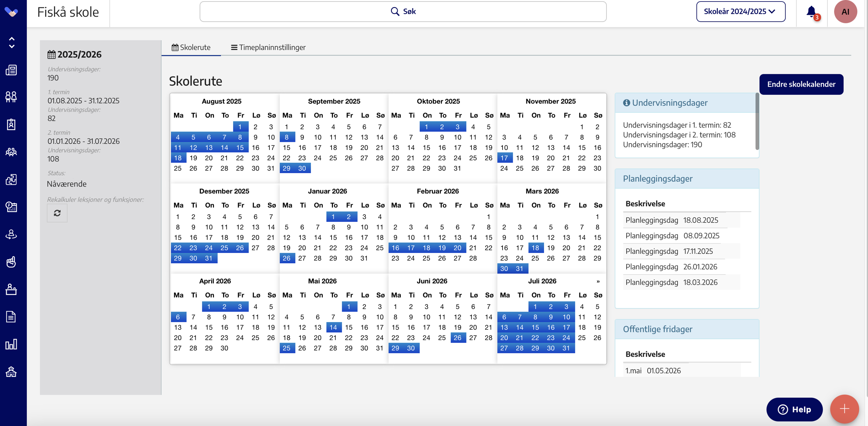
Task: Open the raised hand icon in sidebar
Action: [12, 262]
